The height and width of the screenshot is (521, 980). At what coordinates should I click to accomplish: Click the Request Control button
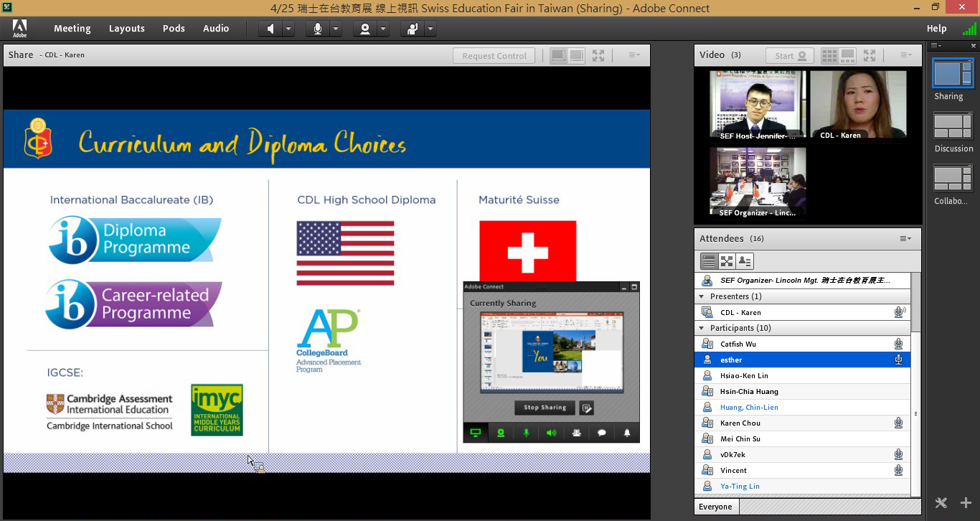494,56
